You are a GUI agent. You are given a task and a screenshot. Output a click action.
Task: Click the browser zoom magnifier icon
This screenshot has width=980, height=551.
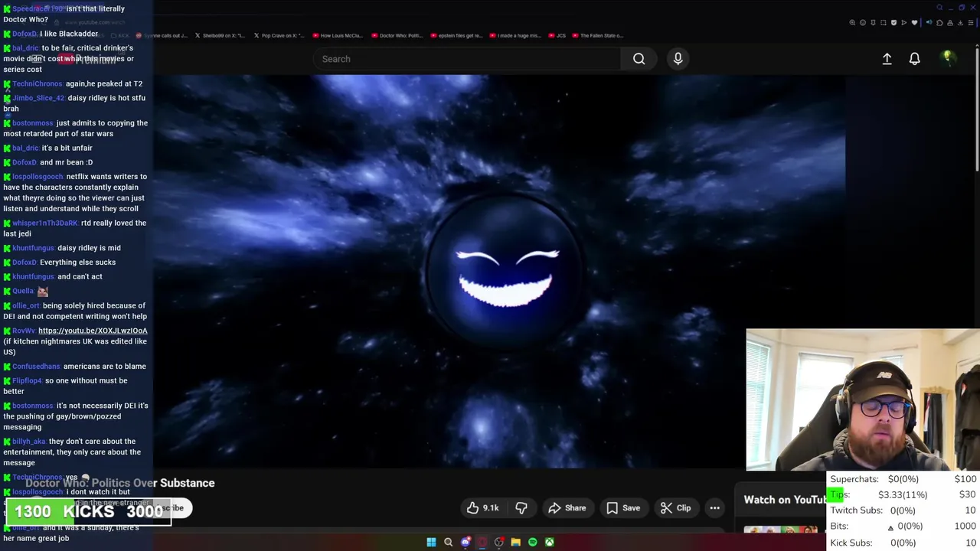(x=852, y=22)
